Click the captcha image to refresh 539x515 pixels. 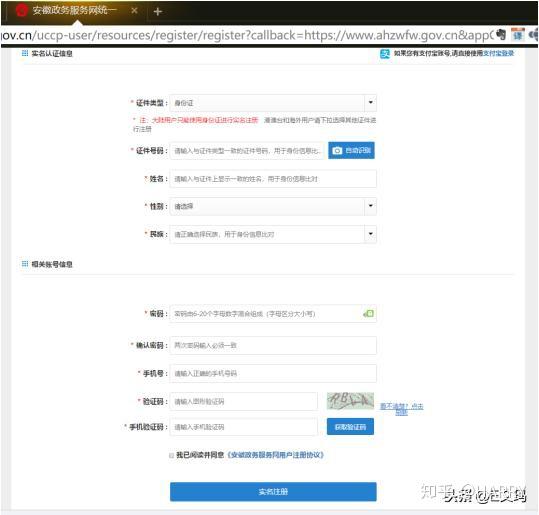[350, 401]
